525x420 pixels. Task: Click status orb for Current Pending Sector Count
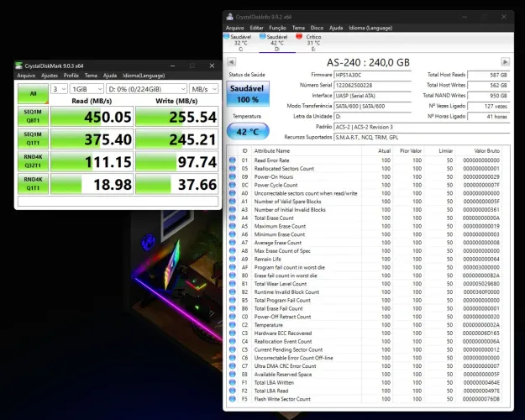click(x=233, y=349)
